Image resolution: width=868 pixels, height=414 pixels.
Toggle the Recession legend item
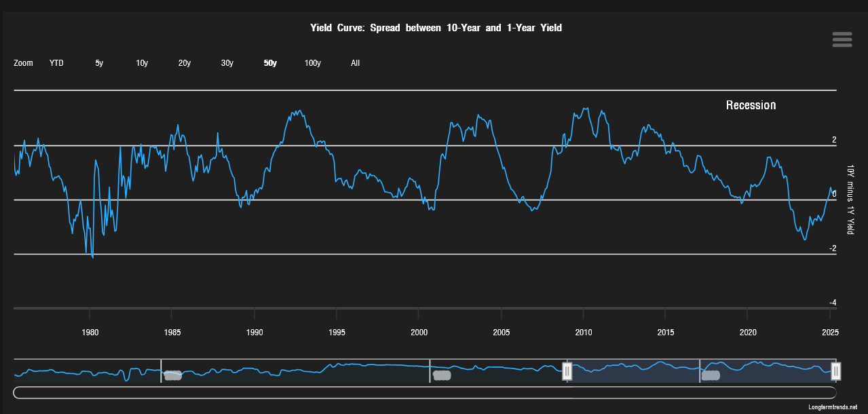[751, 105]
